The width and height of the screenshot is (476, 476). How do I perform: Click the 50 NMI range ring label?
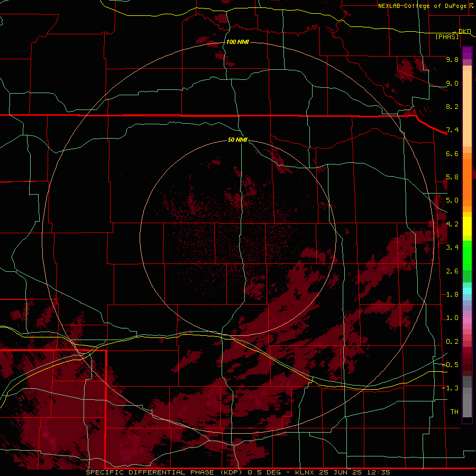coord(237,140)
